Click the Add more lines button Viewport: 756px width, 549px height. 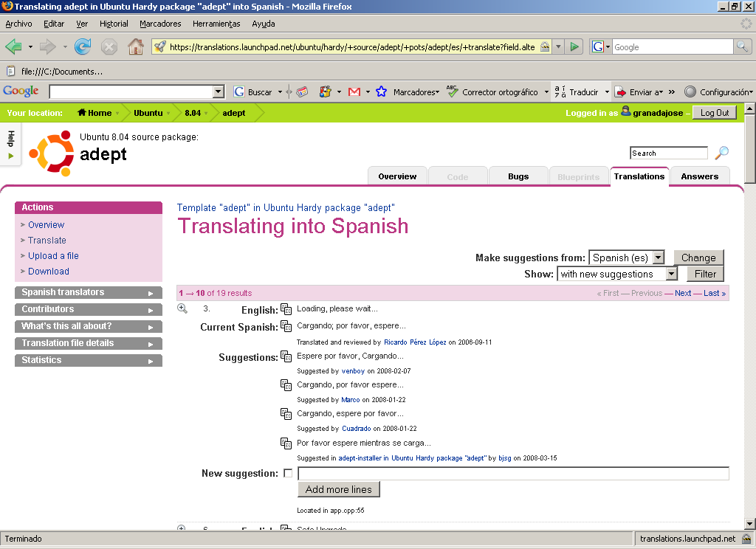point(338,490)
